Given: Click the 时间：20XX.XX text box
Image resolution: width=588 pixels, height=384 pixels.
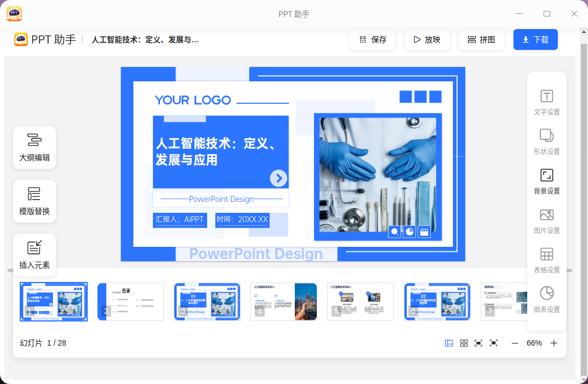Looking at the screenshot, I should click(242, 219).
